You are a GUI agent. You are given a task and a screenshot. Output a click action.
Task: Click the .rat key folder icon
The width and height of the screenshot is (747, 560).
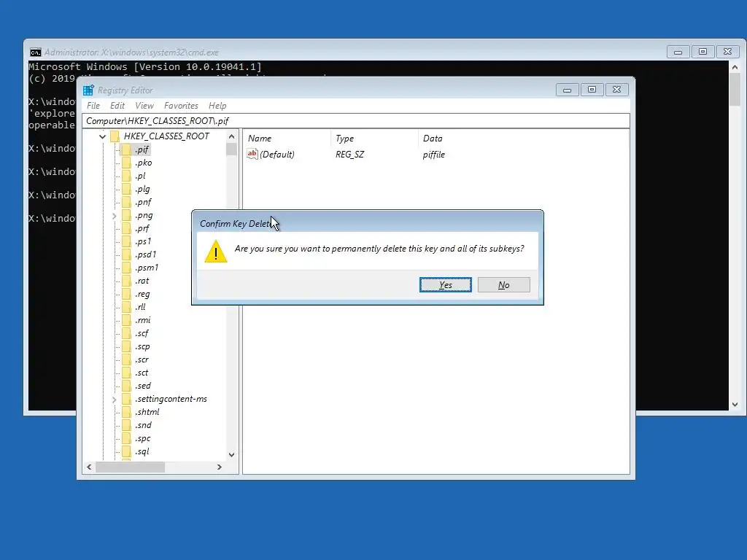[x=126, y=281]
